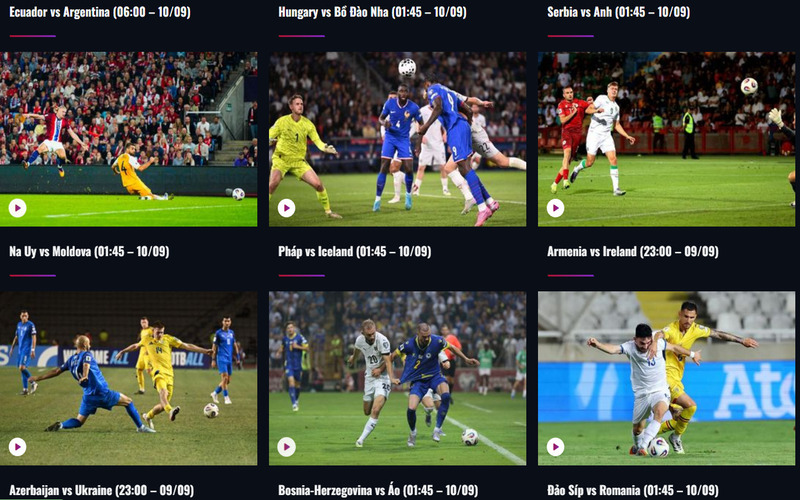Screen dimensions: 800x500
Task: Open thumbnail of Bosnia number 2 dribbling
Action: (x=397, y=378)
